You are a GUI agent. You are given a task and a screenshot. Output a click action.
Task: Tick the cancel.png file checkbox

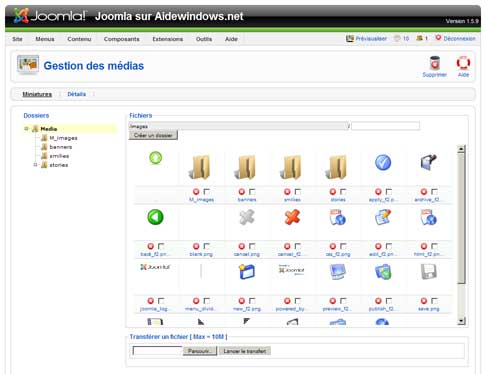pyautogui.click(x=252, y=246)
